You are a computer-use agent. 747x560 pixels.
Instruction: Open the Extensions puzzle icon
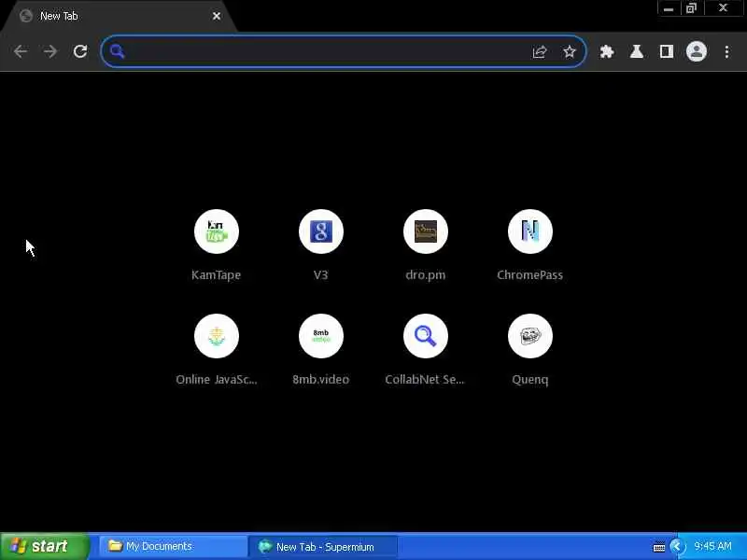click(606, 51)
